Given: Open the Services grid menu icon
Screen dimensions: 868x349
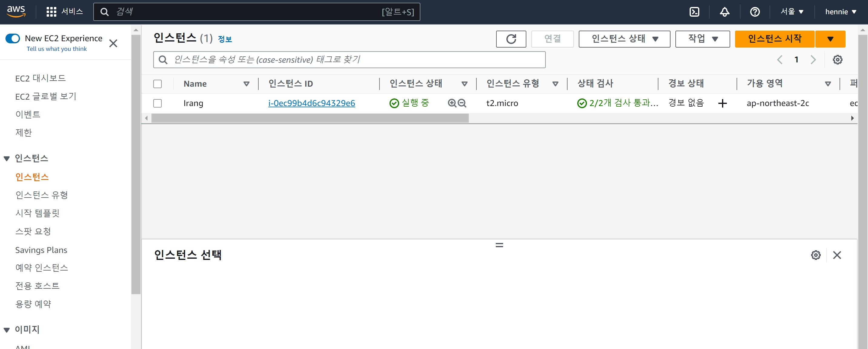Looking at the screenshot, I should [51, 12].
